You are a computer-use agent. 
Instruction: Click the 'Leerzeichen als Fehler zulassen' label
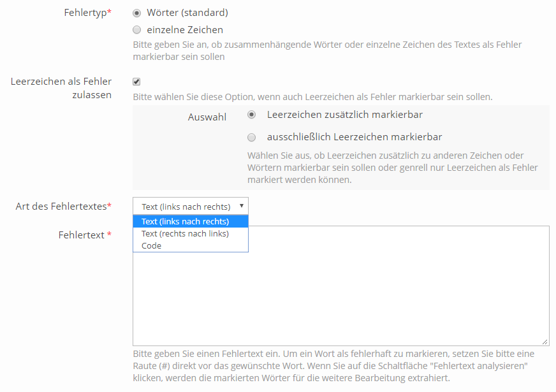(x=61, y=88)
